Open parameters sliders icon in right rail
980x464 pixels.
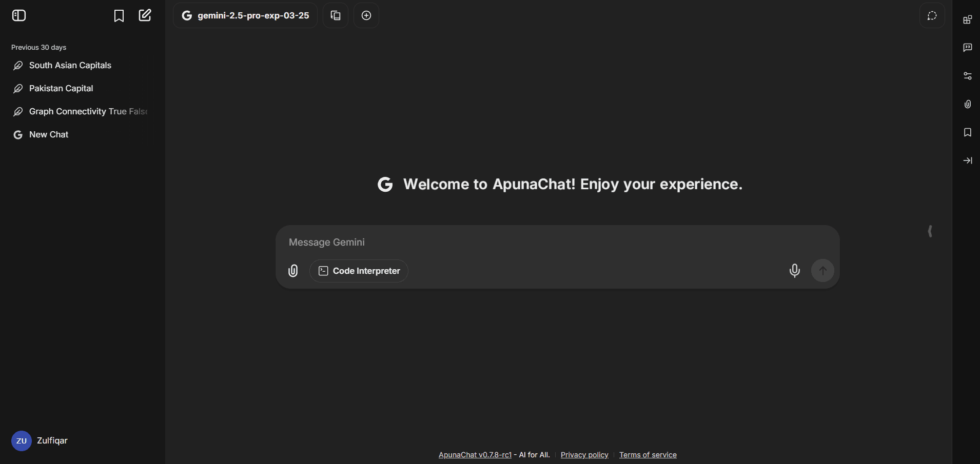click(x=968, y=76)
